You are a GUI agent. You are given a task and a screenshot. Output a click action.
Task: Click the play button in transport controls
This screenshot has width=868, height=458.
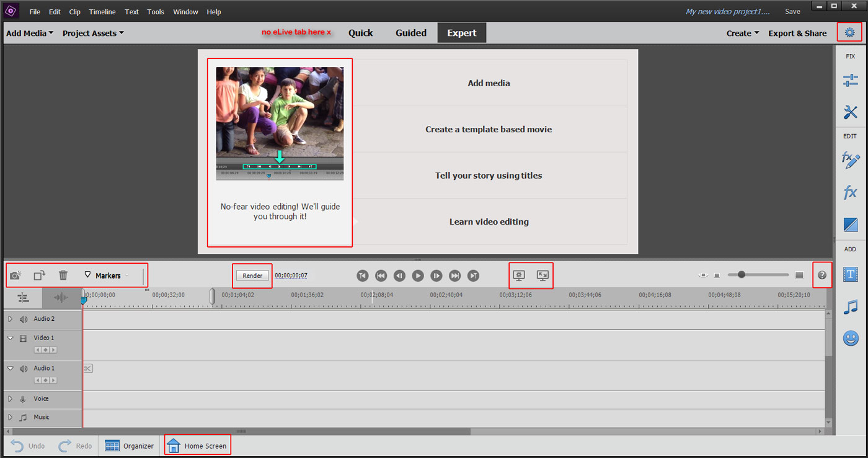418,276
